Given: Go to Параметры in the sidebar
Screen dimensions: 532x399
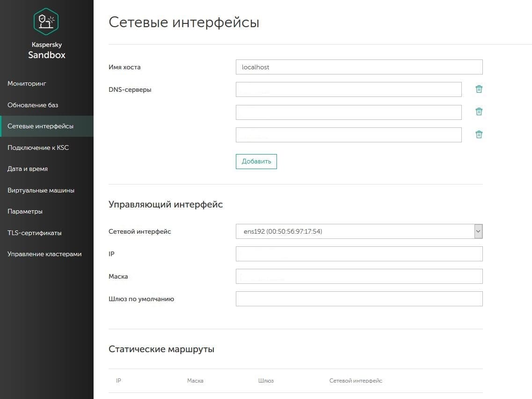Looking at the screenshot, I should (x=25, y=211).
